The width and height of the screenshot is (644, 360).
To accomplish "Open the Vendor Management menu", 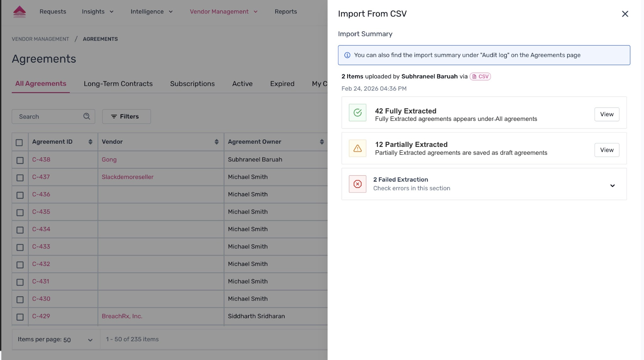I will pyautogui.click(x=223, y=12).
